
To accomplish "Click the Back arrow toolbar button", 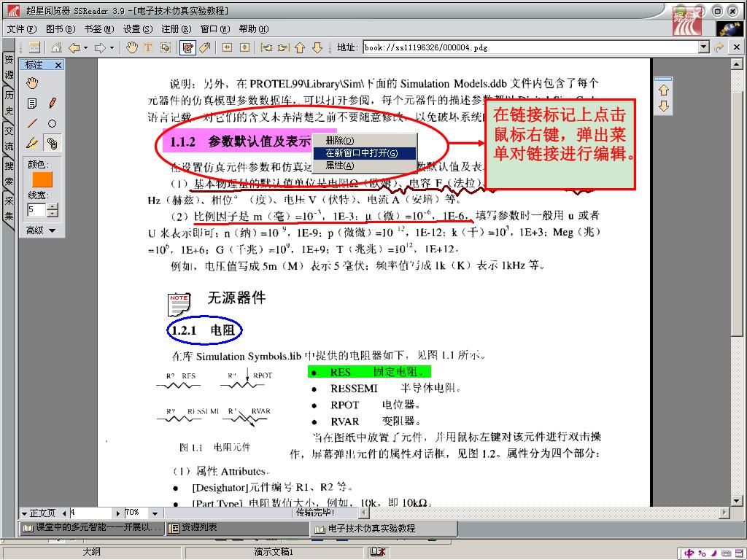I will point(74,47).
